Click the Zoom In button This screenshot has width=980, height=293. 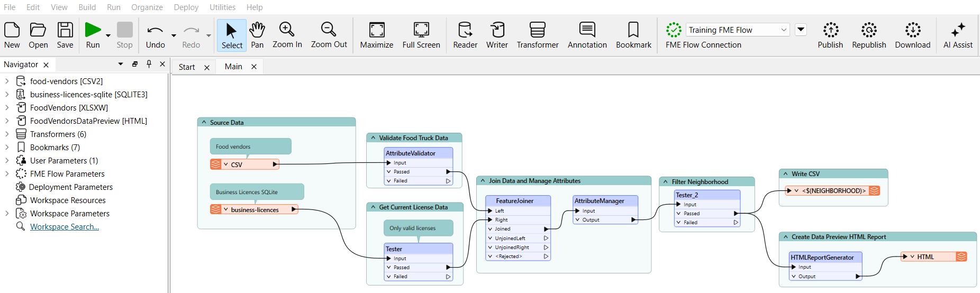pos(287,35)
